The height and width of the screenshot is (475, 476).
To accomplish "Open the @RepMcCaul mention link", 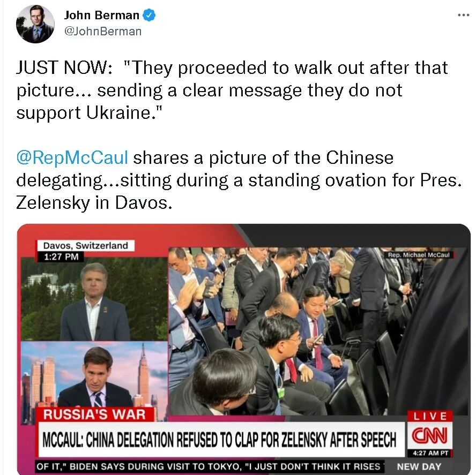I will coord(72,158).
